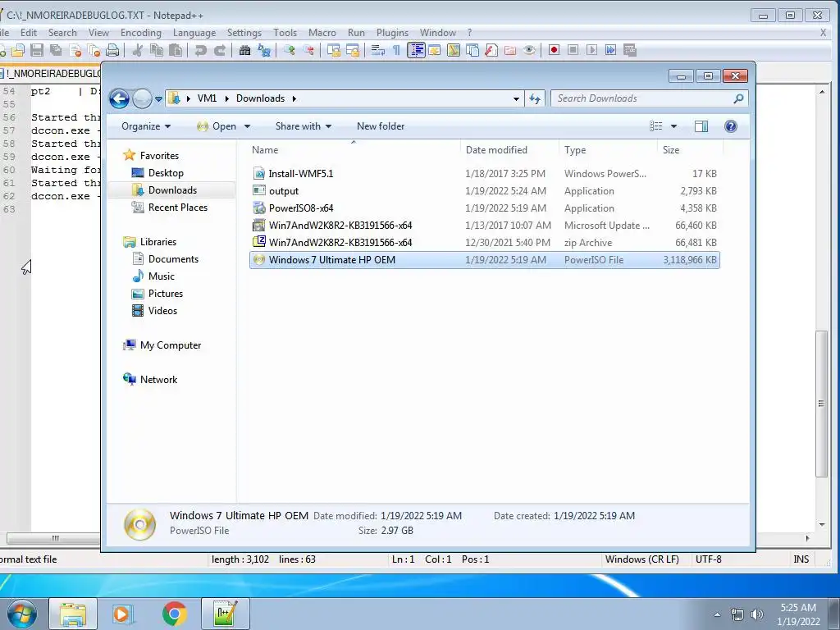This screenshot has width=840, height=630.
Task: Run the macro multiple times icon
Action: pos(610,50)
